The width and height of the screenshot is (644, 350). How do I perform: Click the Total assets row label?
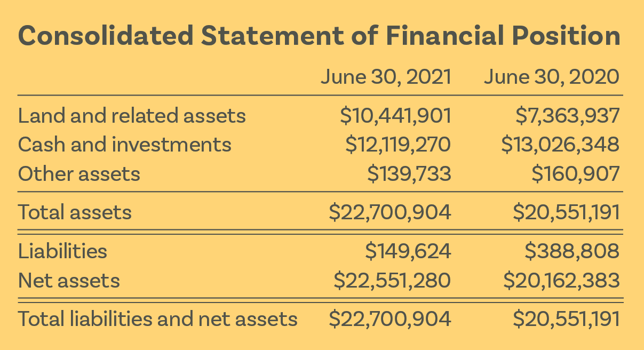tap(75, 212)
